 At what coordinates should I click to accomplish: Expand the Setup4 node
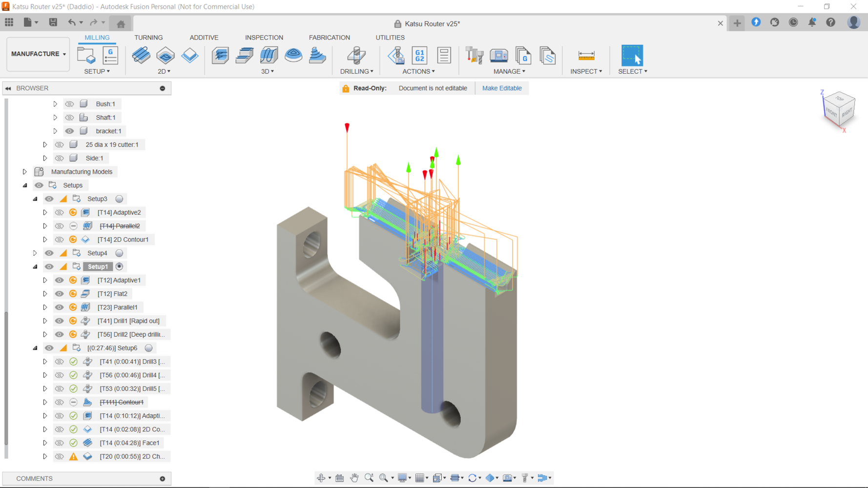pyautogui.click(x=35, y=253)
